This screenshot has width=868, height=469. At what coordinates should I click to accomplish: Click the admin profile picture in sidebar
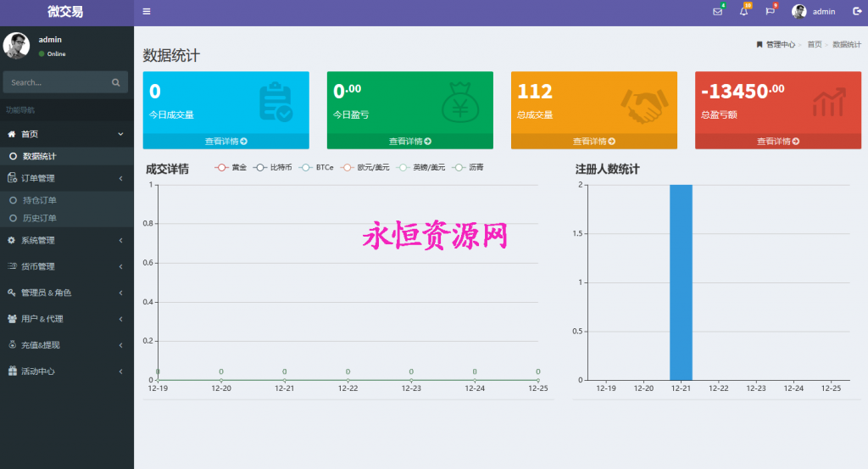(x=16, y=46)
